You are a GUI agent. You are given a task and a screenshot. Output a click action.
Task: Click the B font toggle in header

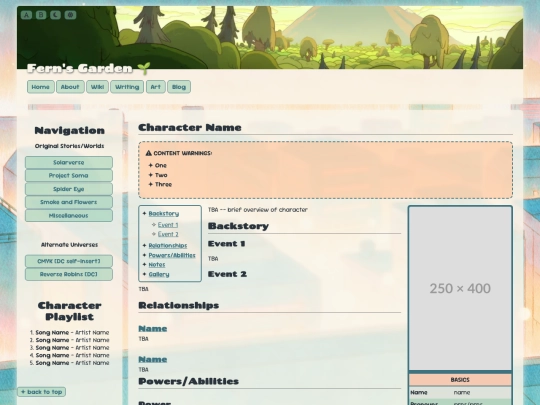pos(41,15)
